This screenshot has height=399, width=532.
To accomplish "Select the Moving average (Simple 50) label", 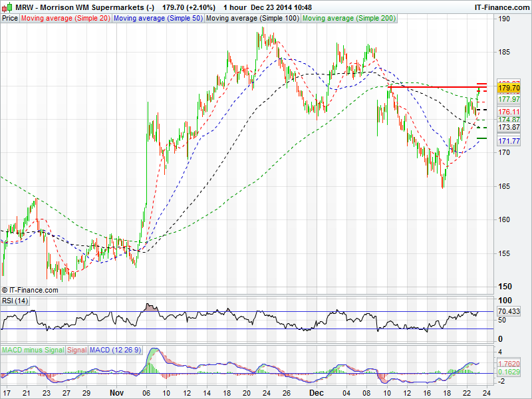I will click(158, 19).
